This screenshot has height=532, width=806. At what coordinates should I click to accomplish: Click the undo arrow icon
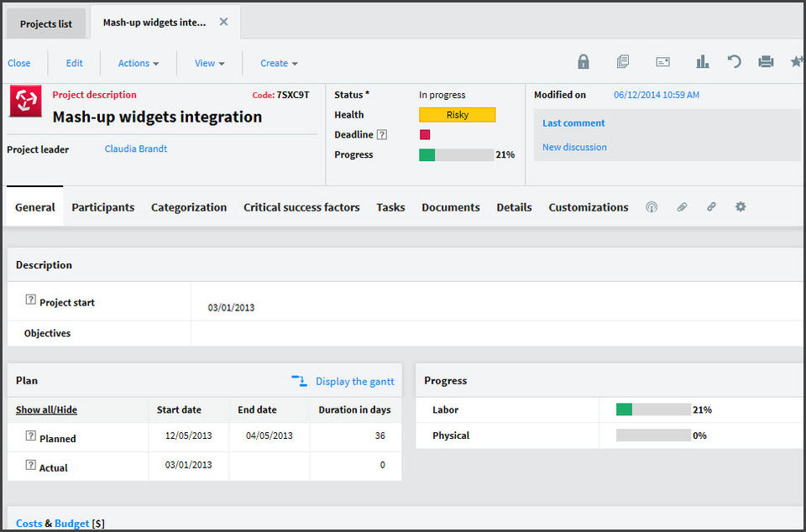tap(734, 62)
